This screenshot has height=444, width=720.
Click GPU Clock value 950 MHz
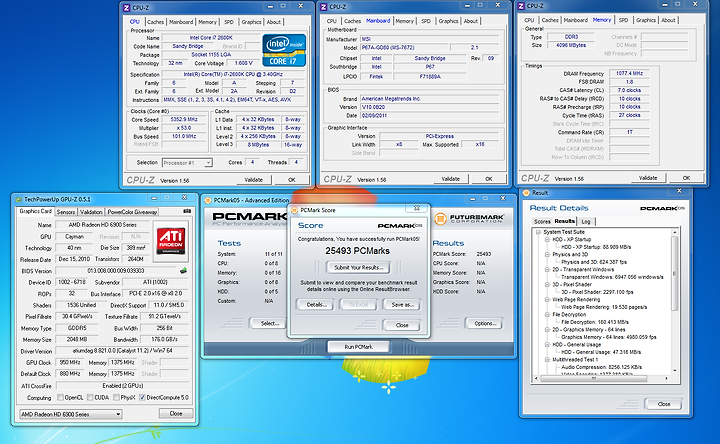70,362
